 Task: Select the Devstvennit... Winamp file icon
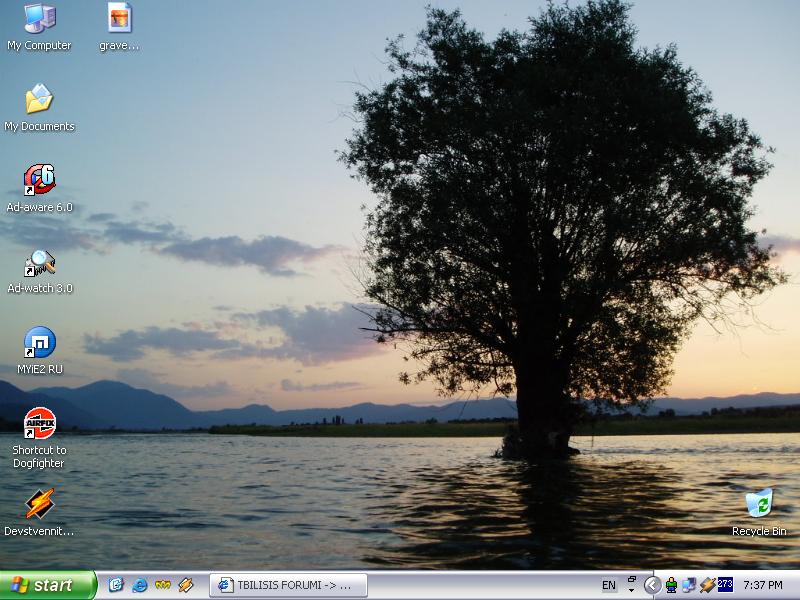coord(39,504)
